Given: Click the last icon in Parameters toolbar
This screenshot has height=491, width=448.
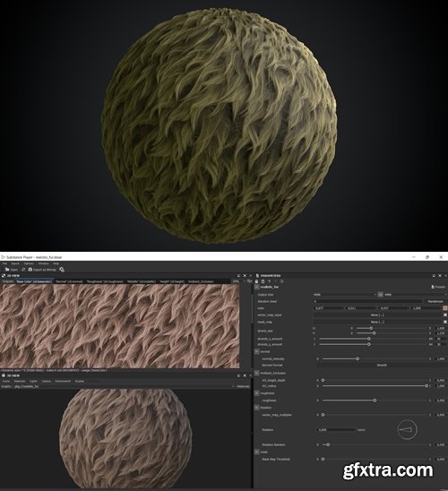Looking at the screenshot, I should pyautogui.click(x=281, y=281).
